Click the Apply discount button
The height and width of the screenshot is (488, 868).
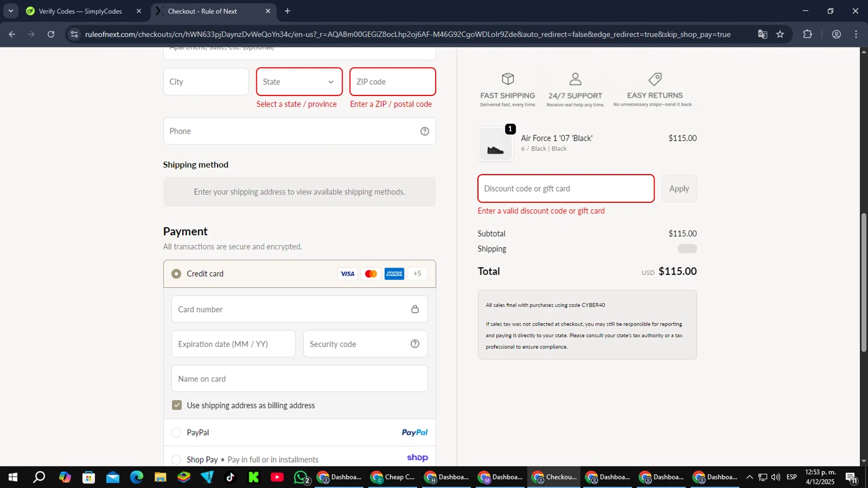pos(679,188)
